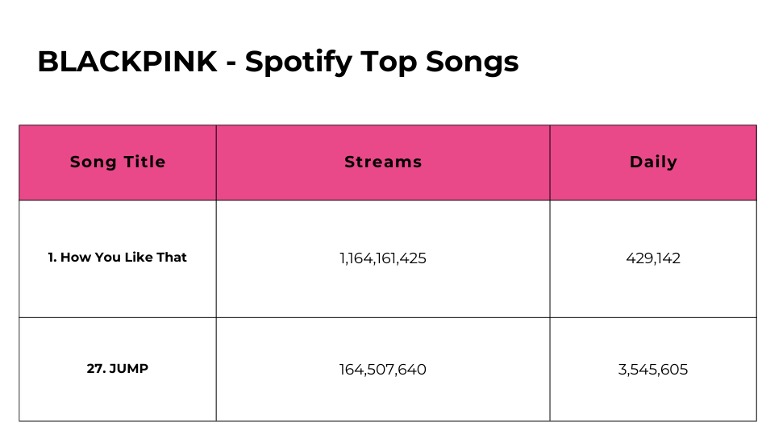Click the word Song in the header row
772x428 pixels.
pyautogui.click(x=93, y=163)
